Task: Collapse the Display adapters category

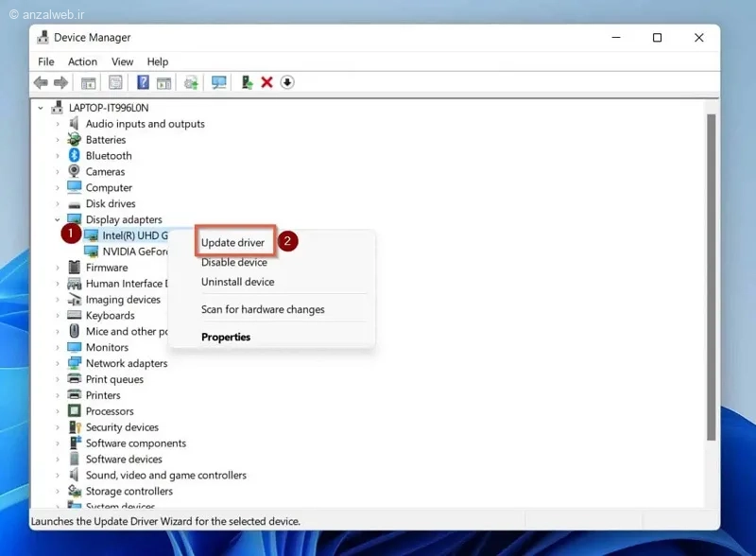Action: (58, 219)
